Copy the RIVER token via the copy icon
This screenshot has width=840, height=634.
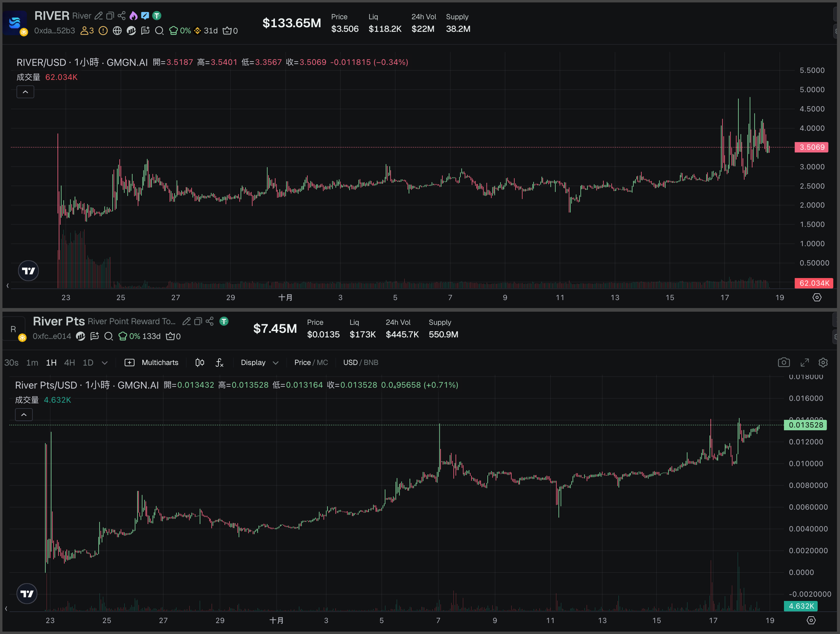[x=110, y=16]
